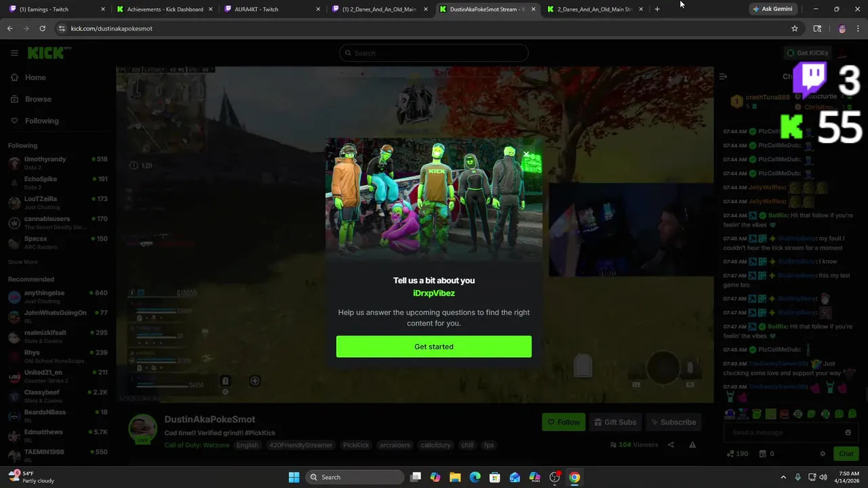Click the callofduty tag
The image size is (868, 488).
pyautogui.click(x=435, y=445)
